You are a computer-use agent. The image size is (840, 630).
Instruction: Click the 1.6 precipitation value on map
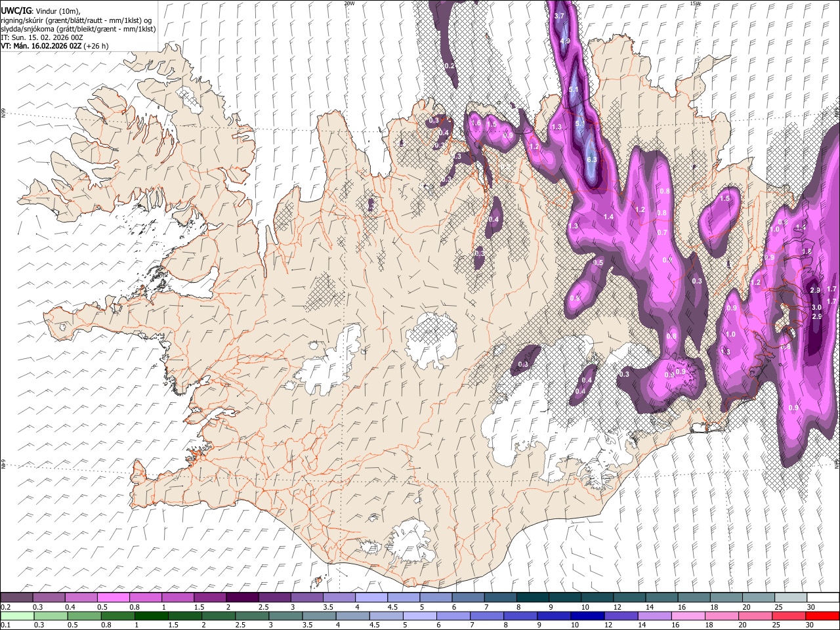[476, 123]
